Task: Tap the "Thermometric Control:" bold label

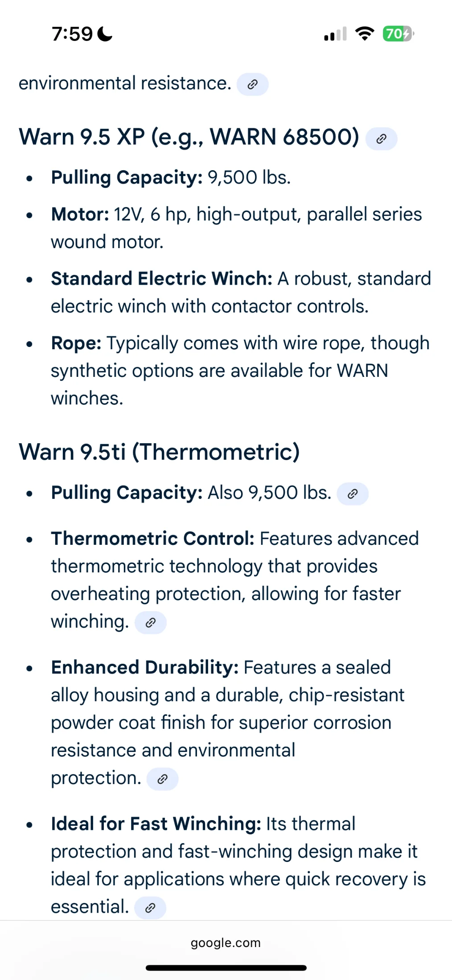Action: click(152, 539)
